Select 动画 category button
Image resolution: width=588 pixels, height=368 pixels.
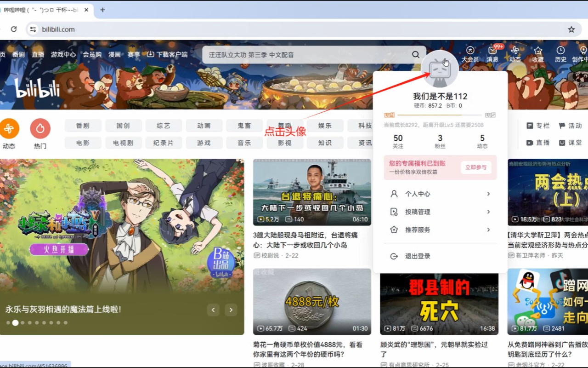click(x=204, y=126)
